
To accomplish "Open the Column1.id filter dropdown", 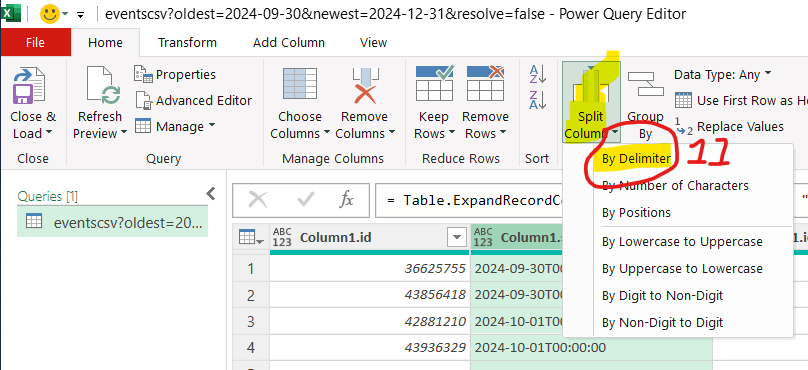I will tap(456, 238).
